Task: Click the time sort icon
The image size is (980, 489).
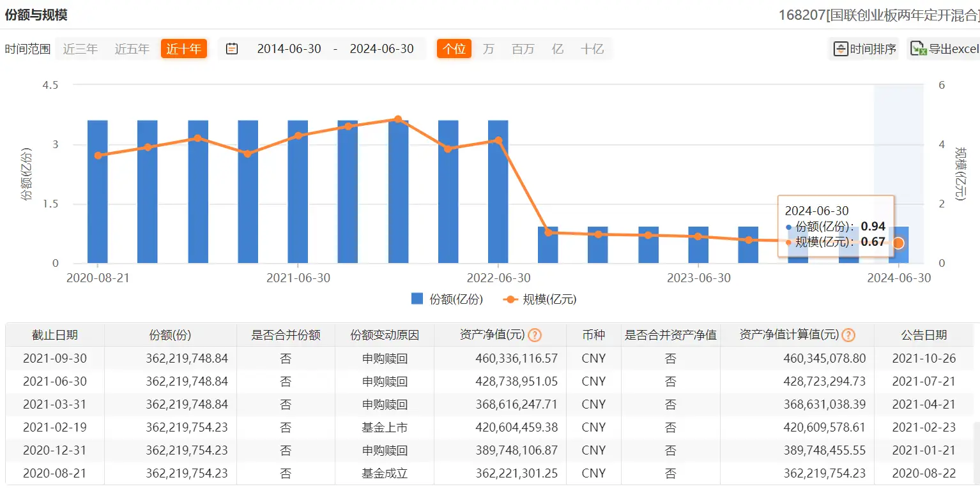Action: pos(841,49)
